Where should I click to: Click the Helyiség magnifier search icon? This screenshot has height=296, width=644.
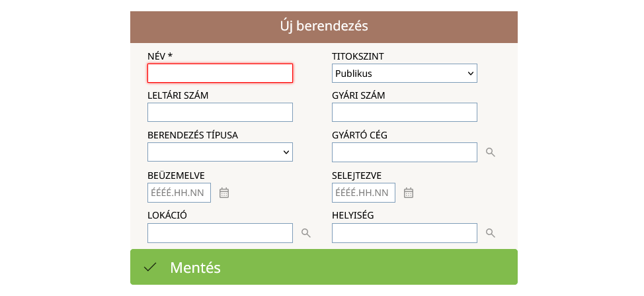[x=490, y=233]
